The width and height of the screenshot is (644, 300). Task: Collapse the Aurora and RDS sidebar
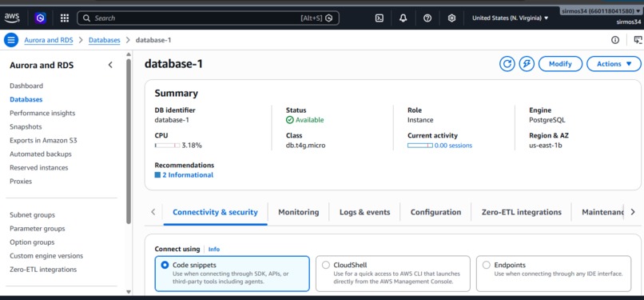pyautogui.click(x=110, y=65)
